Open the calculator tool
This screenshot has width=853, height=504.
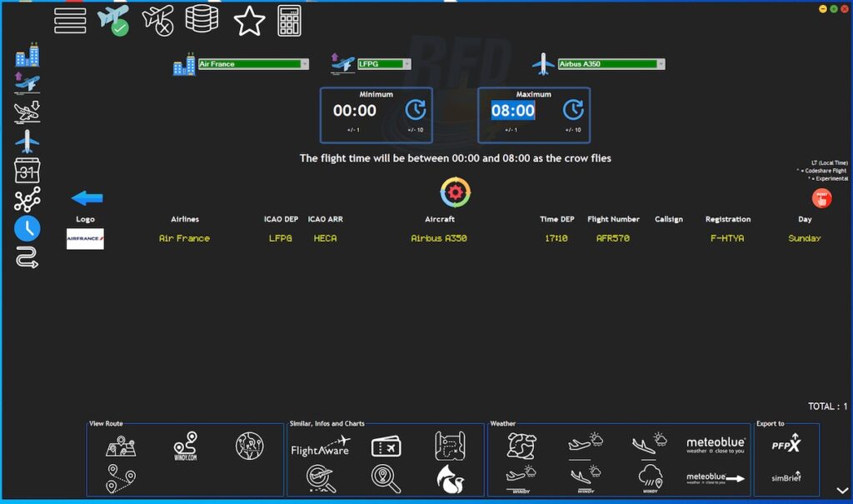289,21
